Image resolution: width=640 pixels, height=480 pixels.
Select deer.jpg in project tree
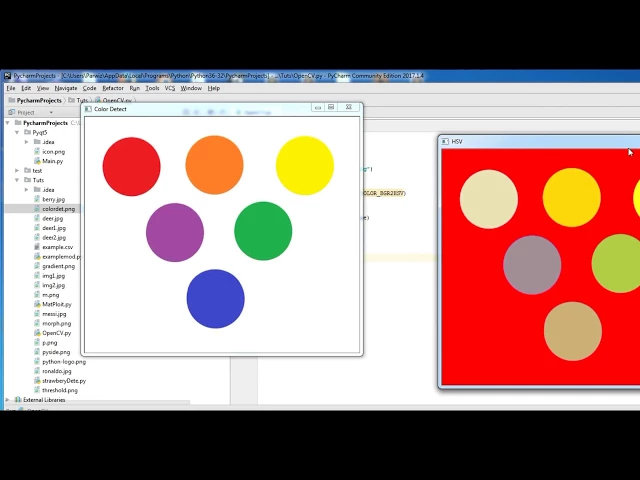pyautogui.click(x=53, y=218)
